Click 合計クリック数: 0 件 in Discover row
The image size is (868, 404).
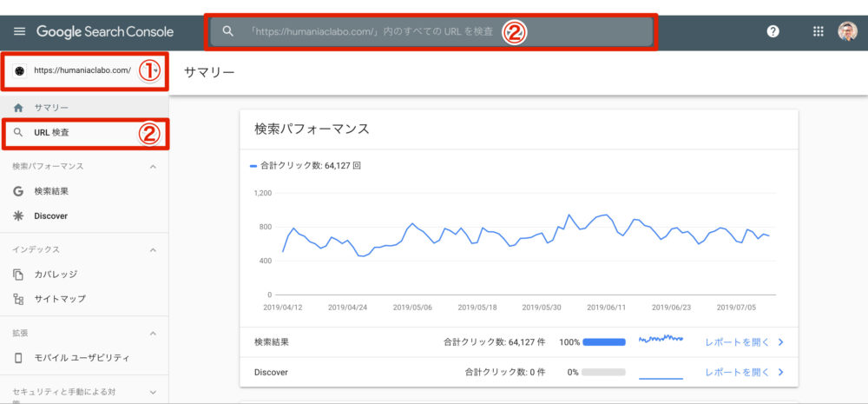click(x=505, y=373)
